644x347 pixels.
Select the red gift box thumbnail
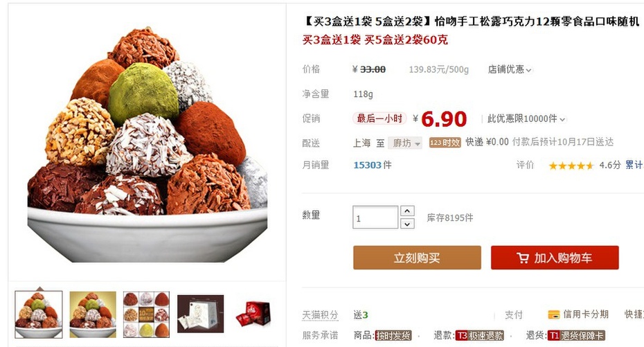254,314
